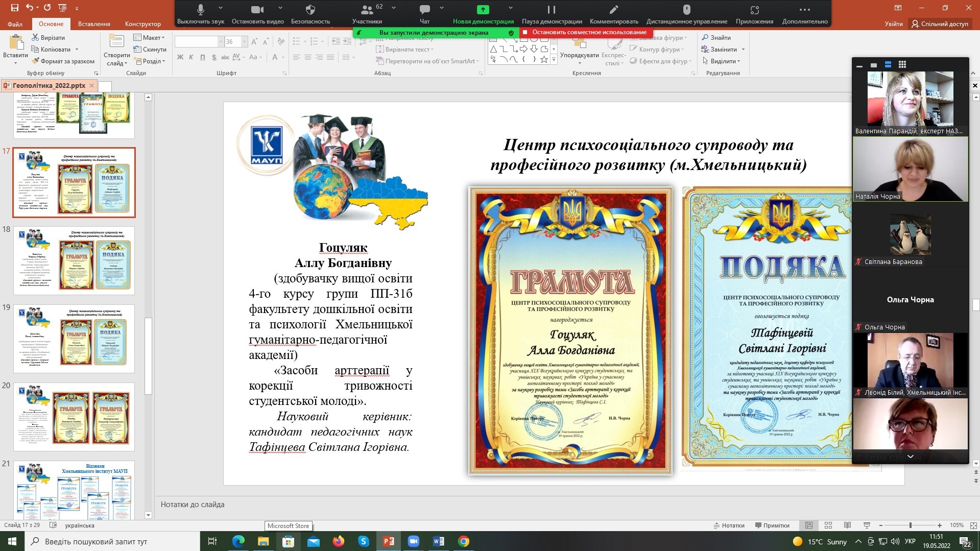Viewport: 980px width, 551px height.
Task: Open Дистанционное управление remote control
Action: point(686,10)
